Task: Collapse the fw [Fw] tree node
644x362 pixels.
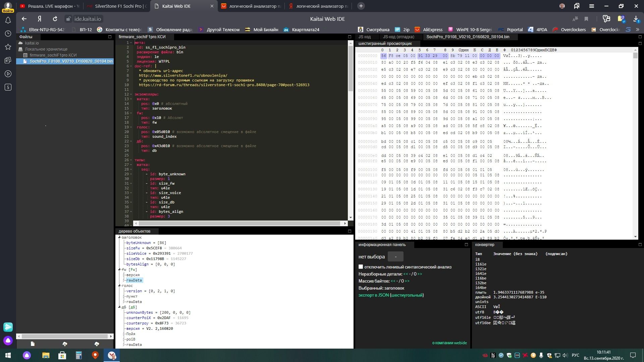Action: (x=119, y=269)
